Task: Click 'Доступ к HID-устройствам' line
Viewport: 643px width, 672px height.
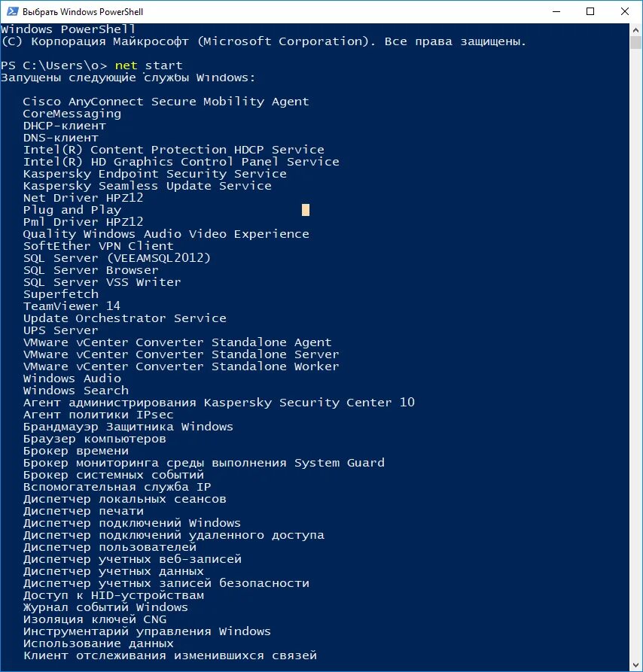Action: [x=114, y=595]
